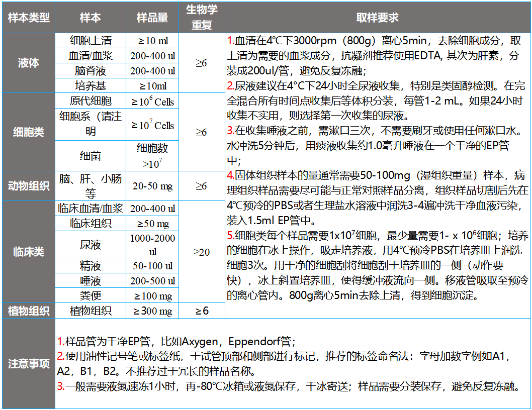The image size is (532, 410).
Task: Click the 临床组织 sample cell
Action: click(x=91, y=224)
